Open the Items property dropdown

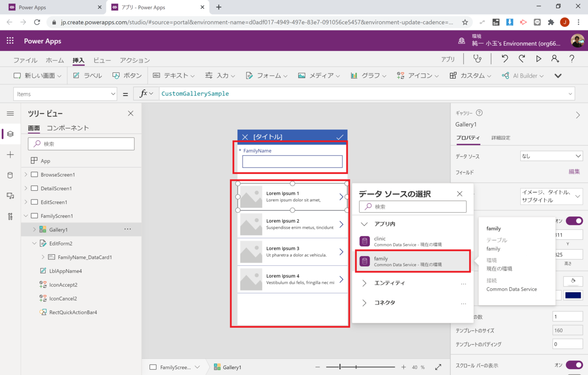pyautogui.click(x=65, y=94)
